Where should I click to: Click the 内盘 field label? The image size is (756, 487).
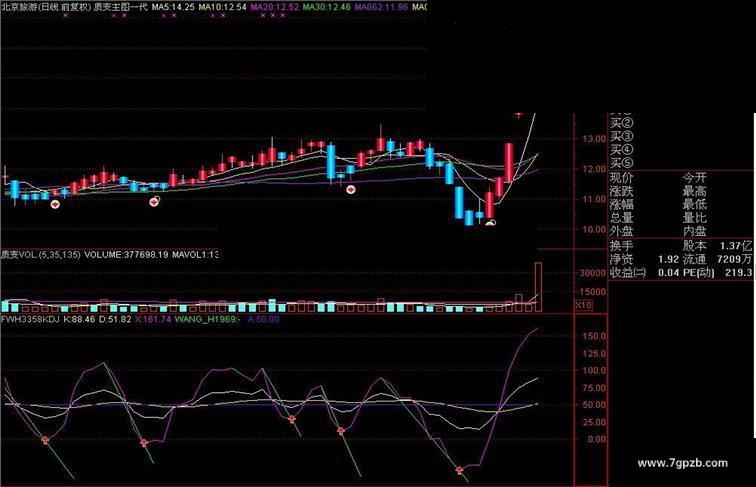694,231
